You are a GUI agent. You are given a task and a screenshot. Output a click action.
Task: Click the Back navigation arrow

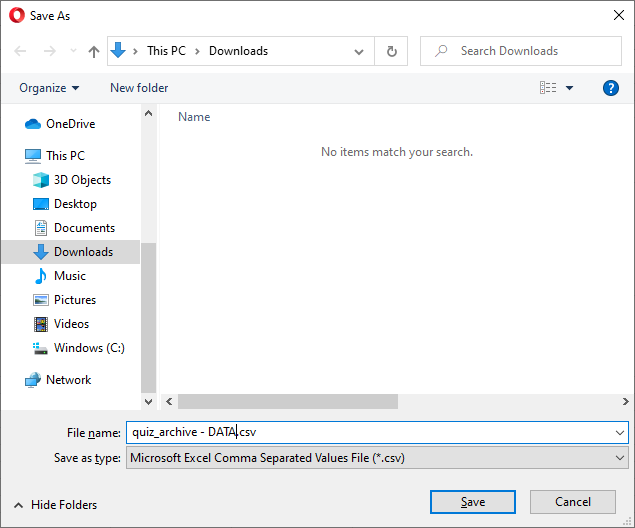click(21, 51)
